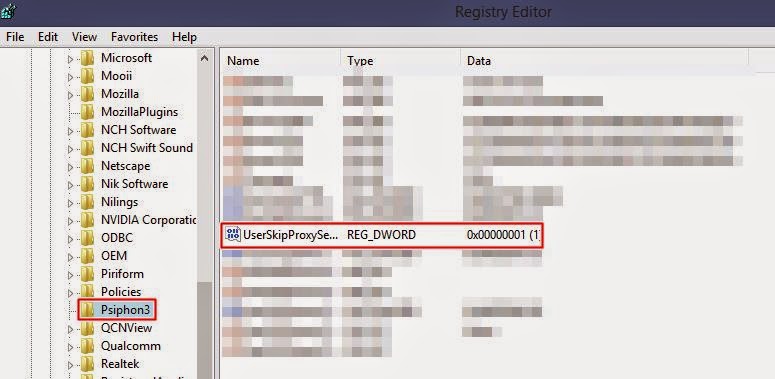Click the DWORD icon of UserSkipProxySe... value

[x=232, y=234]
